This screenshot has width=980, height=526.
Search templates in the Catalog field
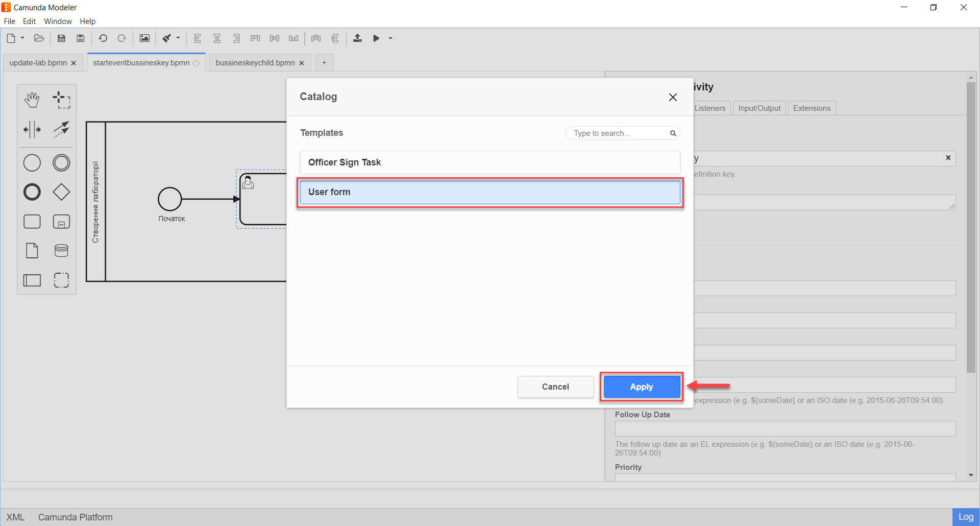(622, 133)
